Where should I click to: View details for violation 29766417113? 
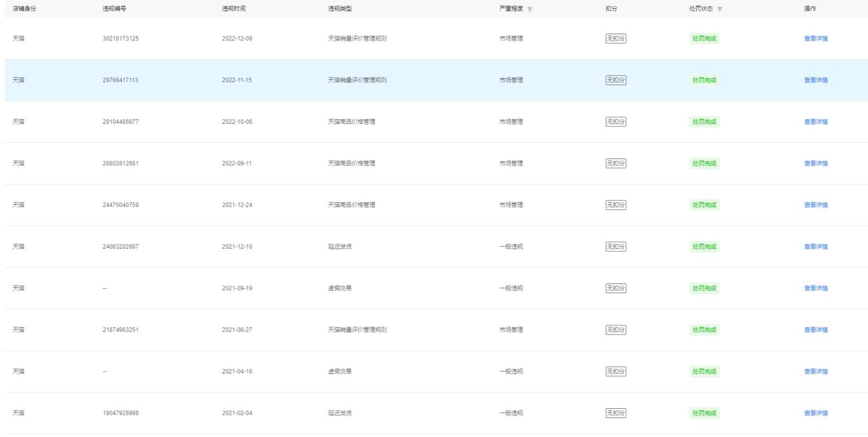tap(816, 80)
